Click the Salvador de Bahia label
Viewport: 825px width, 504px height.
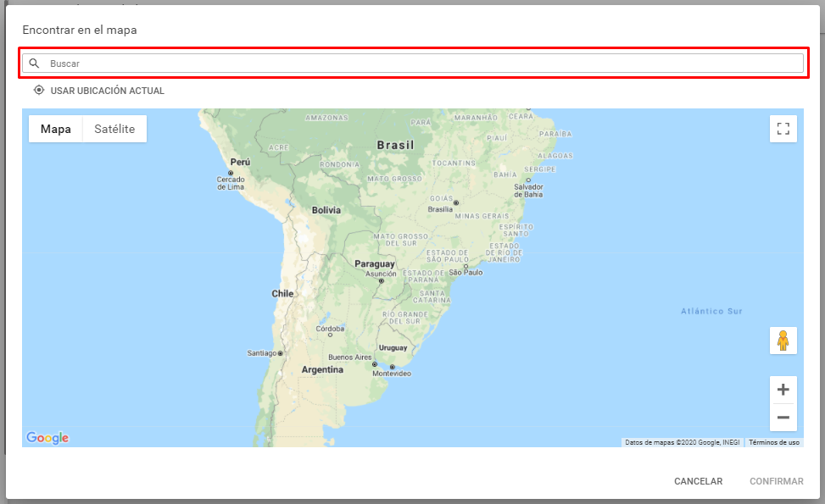(528, 191)
